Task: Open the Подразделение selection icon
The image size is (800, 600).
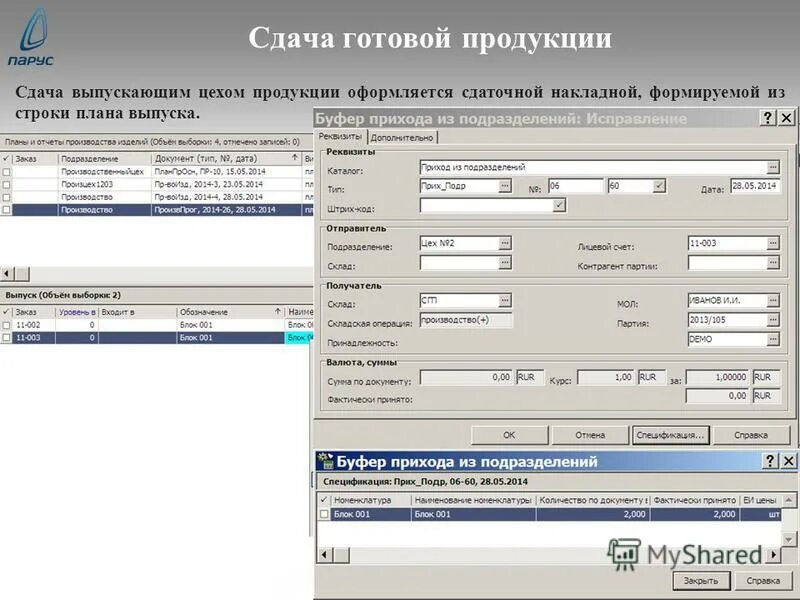Action: (504, 242)
